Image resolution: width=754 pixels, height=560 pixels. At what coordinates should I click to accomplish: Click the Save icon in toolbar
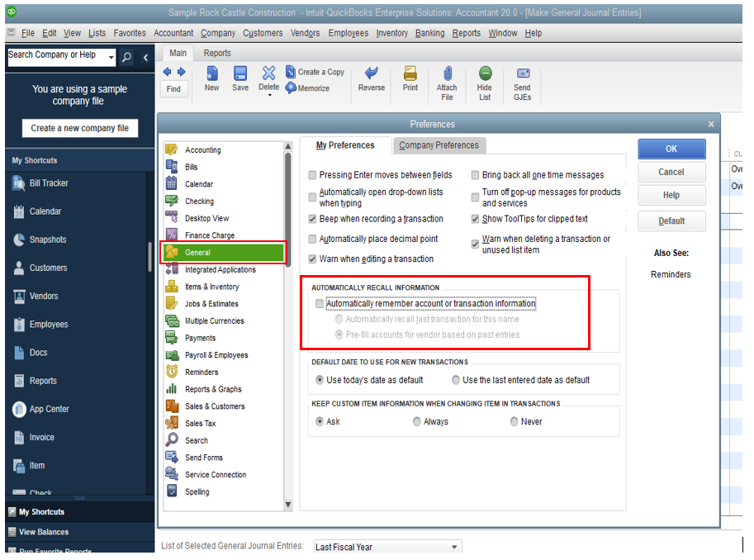[x=240, y=74]
